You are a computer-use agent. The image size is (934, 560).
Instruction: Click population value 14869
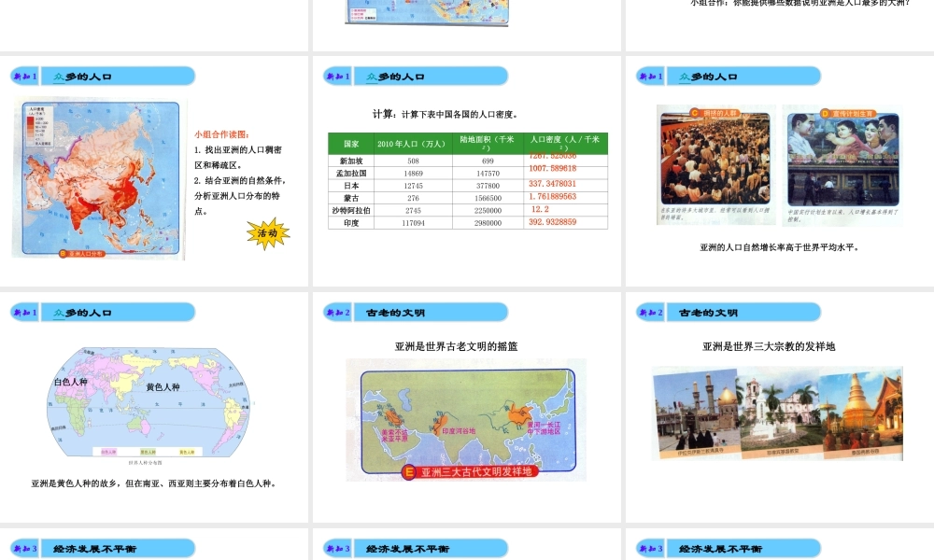pyautogui.click(x=413, y=174)
